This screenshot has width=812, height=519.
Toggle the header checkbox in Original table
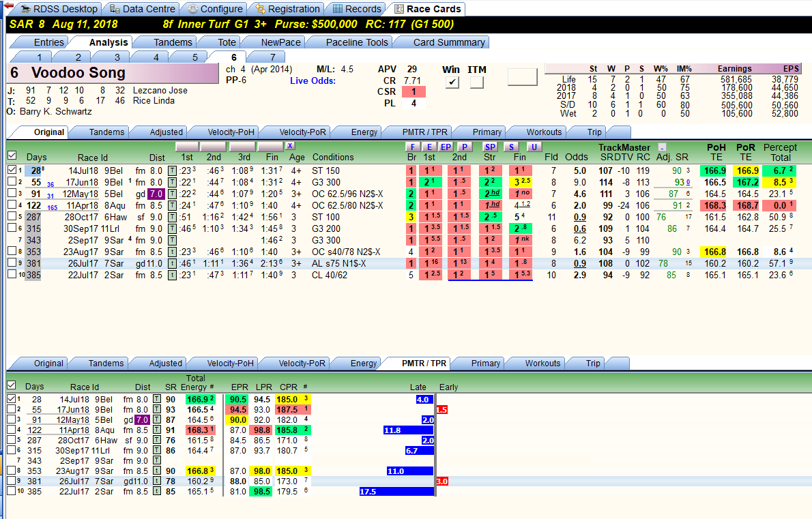pos(12,155)
